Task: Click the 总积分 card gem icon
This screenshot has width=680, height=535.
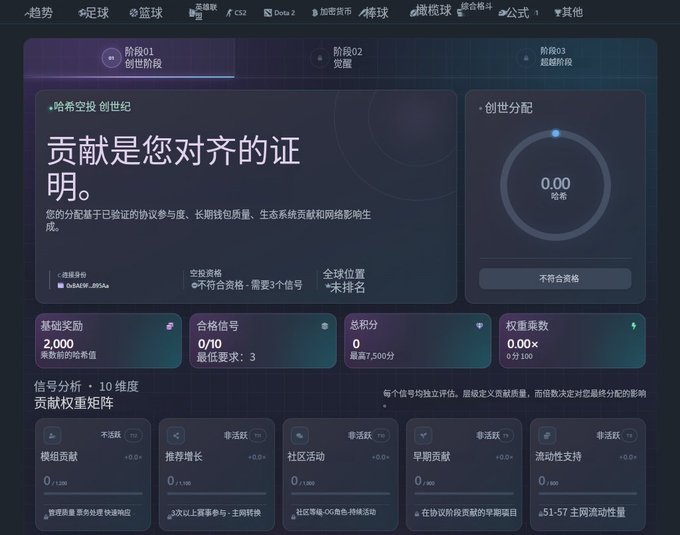Action: click(x=479, y=326)
